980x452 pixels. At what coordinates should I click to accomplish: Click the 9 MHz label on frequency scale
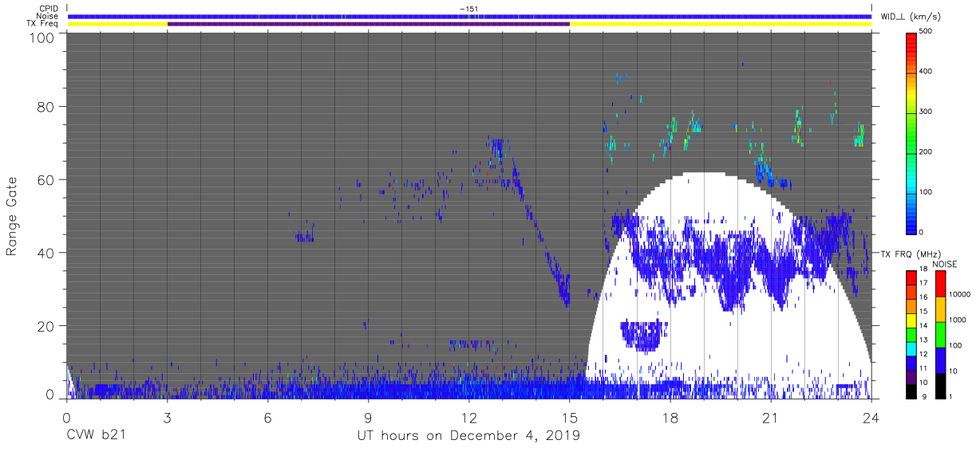point(924,396)
